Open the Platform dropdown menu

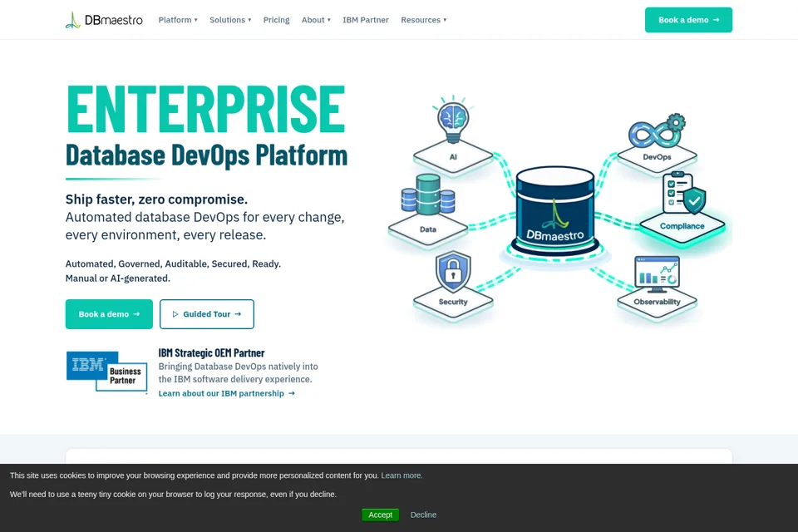tap(178, 20)
